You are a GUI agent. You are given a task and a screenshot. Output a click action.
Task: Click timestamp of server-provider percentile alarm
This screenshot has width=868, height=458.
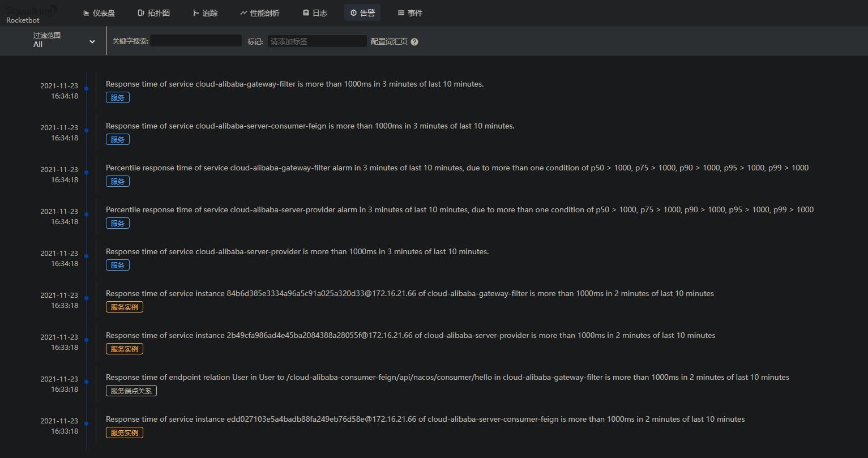coord(59,216)
